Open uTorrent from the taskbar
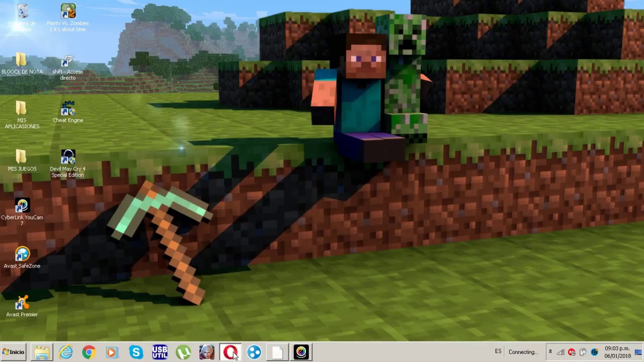Viewport: 644px width, 362px height. pos(183,352)
